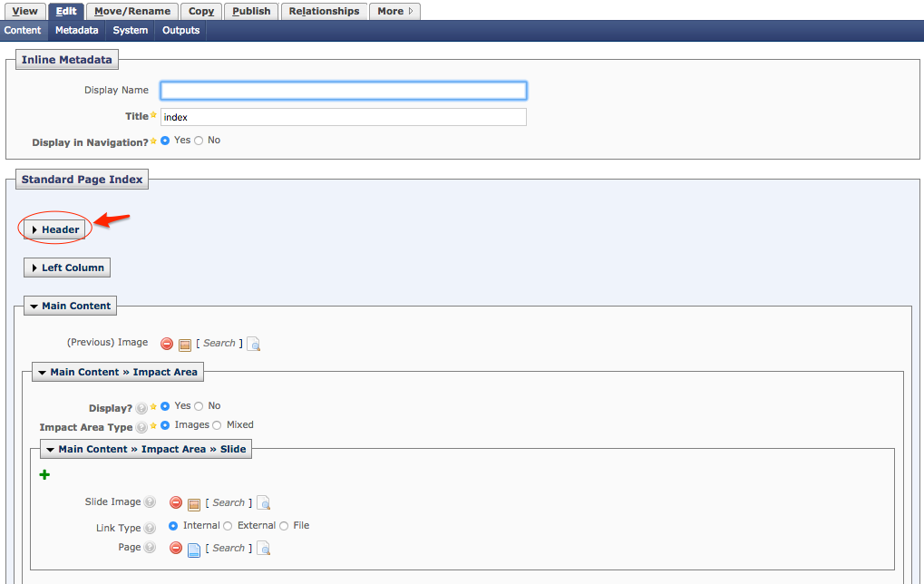Click the Search link next to (Previous) Image
This screenshot has width=924, height=584.
point(219,344)
